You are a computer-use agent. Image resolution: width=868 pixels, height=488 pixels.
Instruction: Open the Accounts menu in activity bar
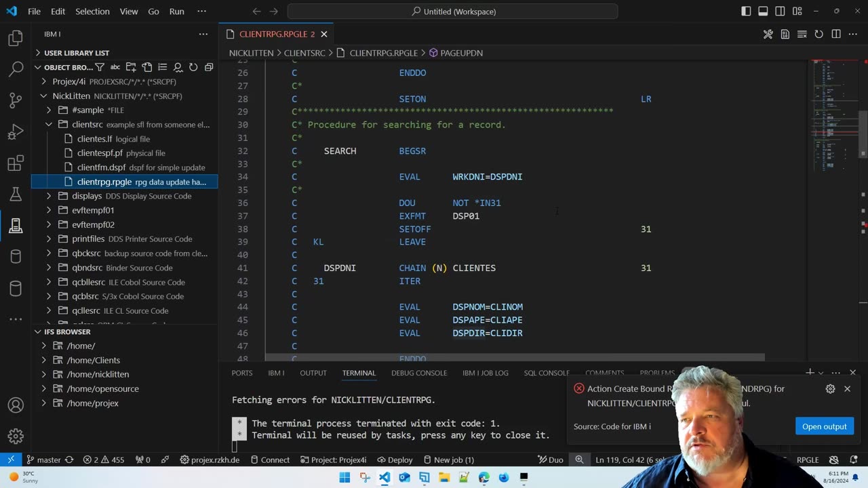click(16, 405)
